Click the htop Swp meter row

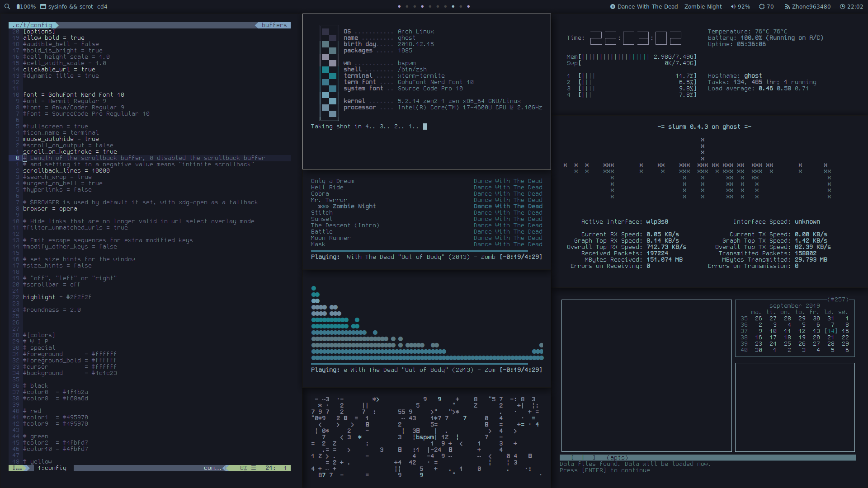(632, 63)
